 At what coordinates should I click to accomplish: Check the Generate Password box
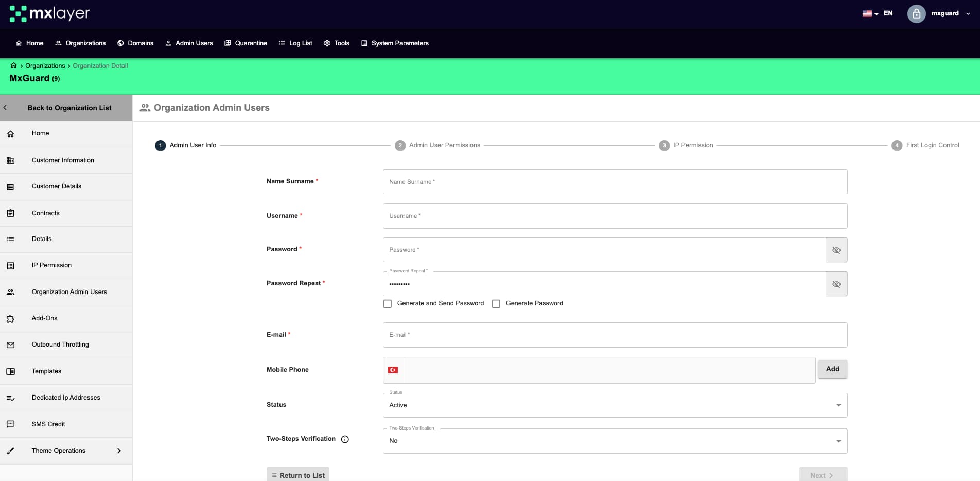[x=496, y=304]
